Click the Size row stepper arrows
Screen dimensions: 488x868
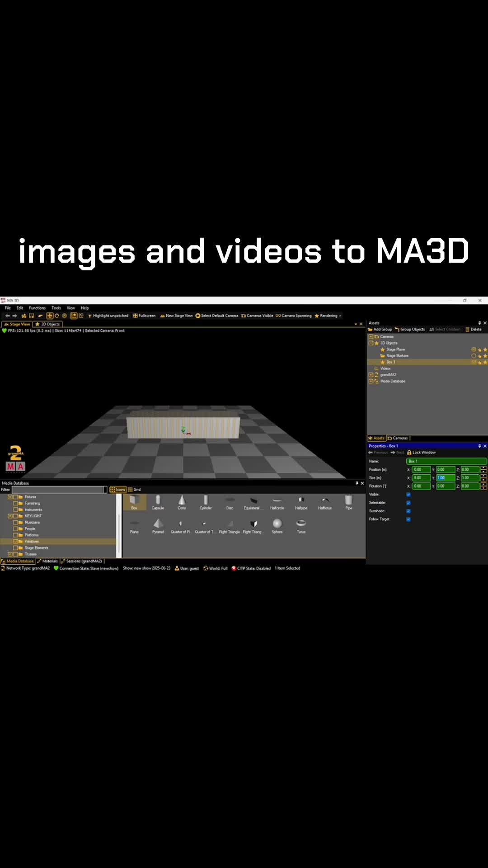tap(483, 478)
